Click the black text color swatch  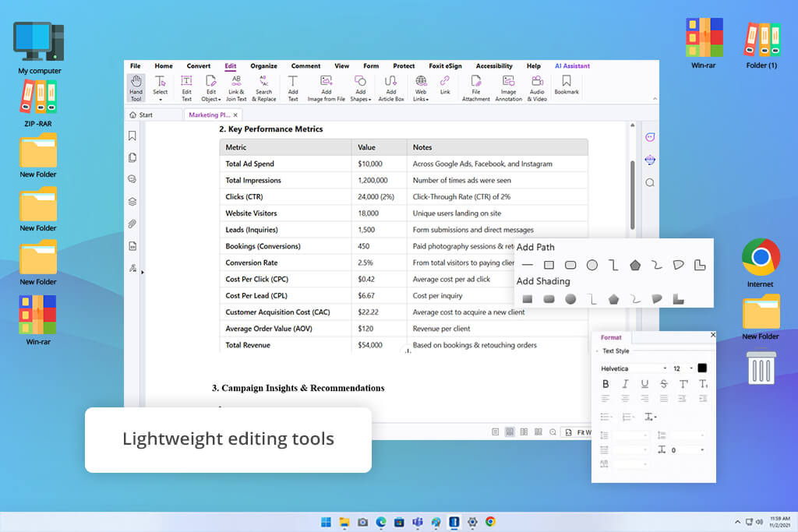coord(702,368)
